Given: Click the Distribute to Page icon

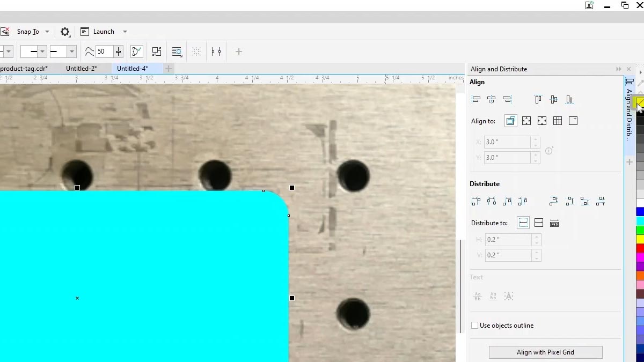Looking at the screenshot, I should click(539, 222).
